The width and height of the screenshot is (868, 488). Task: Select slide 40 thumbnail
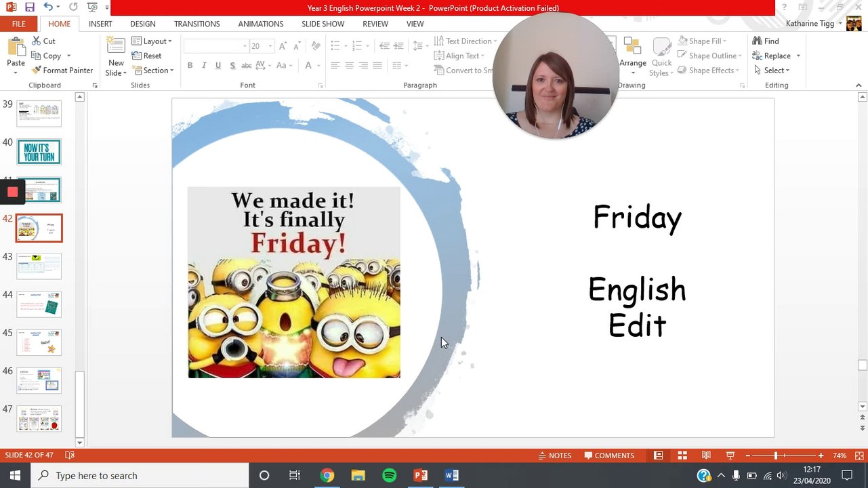click(39, 152)
